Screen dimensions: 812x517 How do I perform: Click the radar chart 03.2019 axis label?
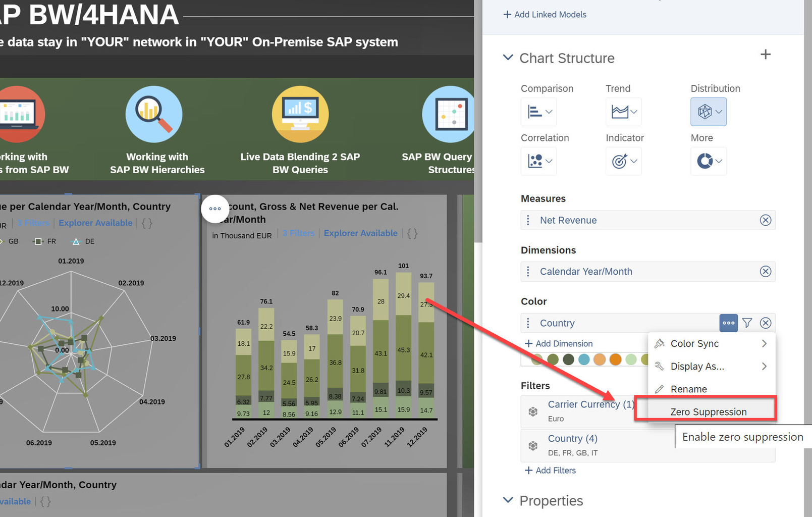pyautogui.click(x=163, y=338)
